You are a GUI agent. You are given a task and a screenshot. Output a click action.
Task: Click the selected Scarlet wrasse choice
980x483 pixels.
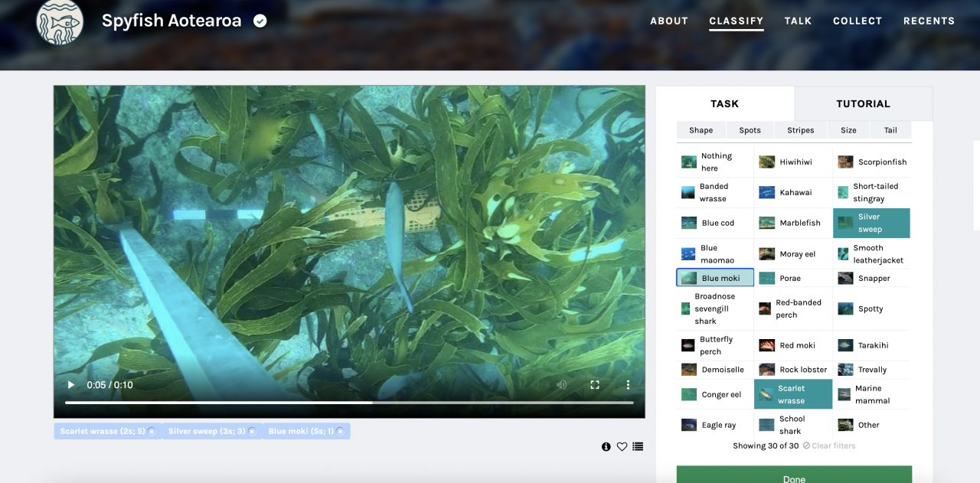coord(793,394)
